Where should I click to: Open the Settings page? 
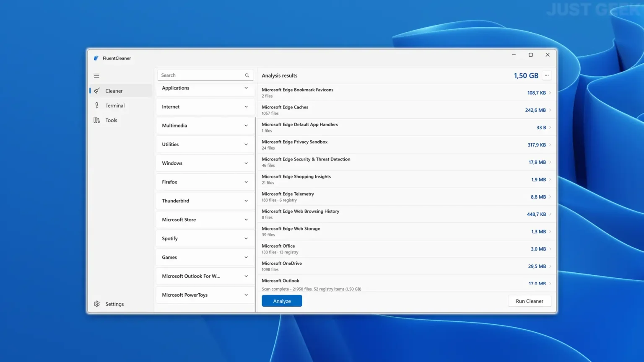121,304
